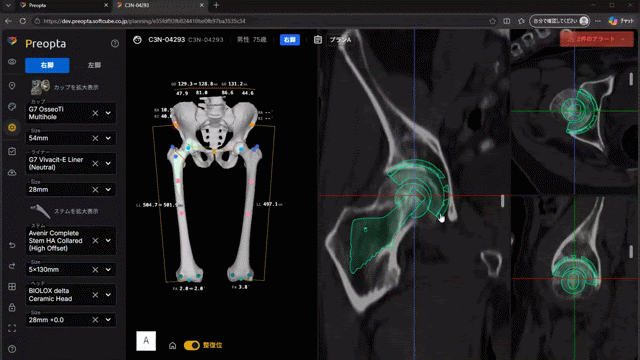Image resolution: width=640 pixels, height=360 pixels.
Task: Click the main coronal CT slice slider
Action: (x=502, y=201)
